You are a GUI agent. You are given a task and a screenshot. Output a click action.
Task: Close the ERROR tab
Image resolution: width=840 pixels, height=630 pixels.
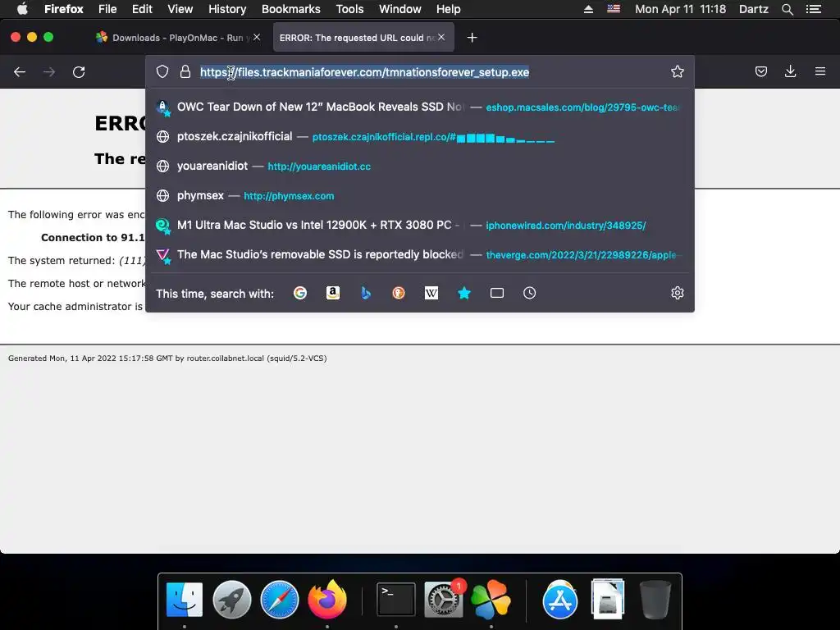tap(441, 37)
